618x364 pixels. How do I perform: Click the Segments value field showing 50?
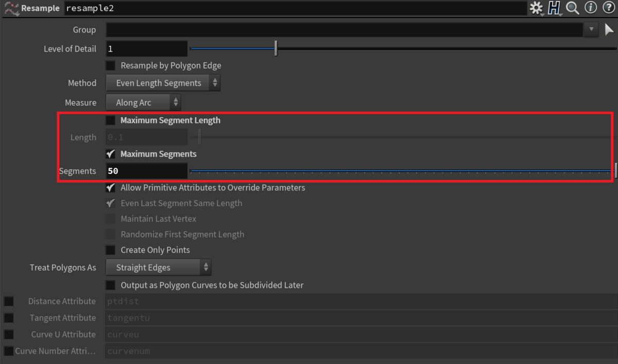pyautogui.click(x=147, y=171)
